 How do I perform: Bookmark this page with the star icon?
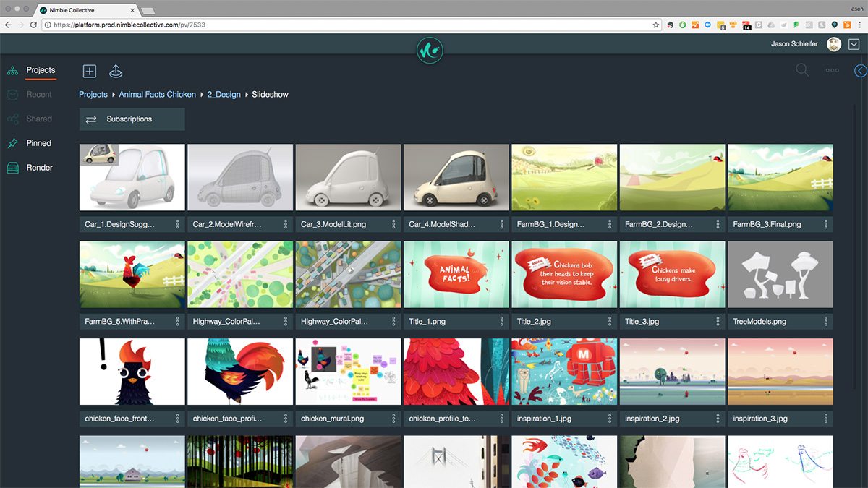click(655, 25)
